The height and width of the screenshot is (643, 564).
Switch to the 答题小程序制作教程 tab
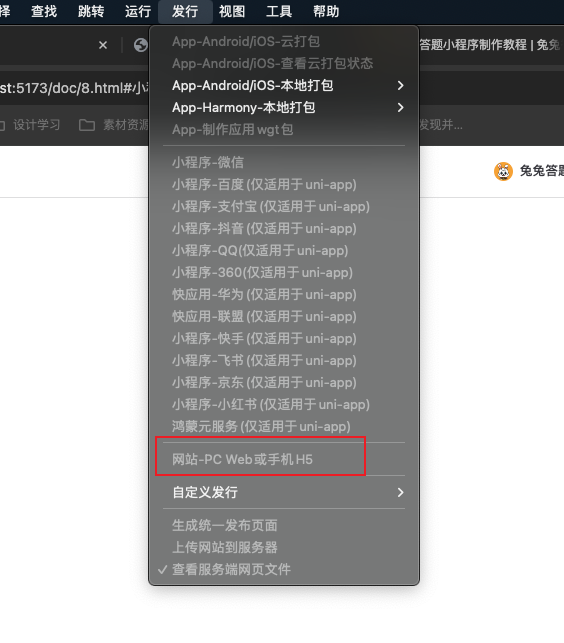point(490,45)
